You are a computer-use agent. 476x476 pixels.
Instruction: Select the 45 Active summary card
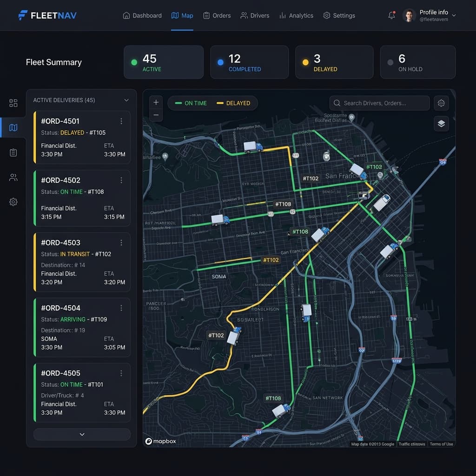pos(164,62)
